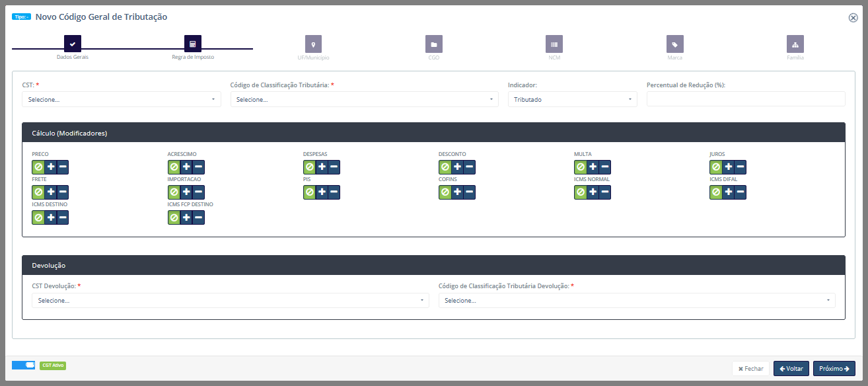Go to UF/Município step pin icon
868x386 pixels.
tap(313, 44)
